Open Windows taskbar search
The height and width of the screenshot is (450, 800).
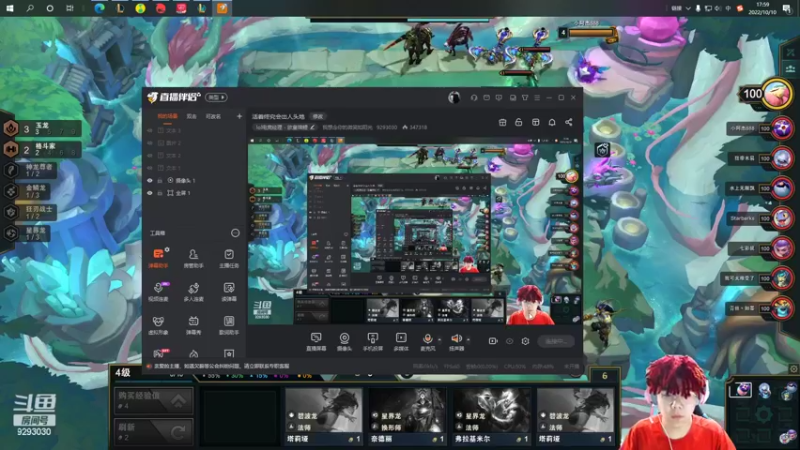coord(30,8)
